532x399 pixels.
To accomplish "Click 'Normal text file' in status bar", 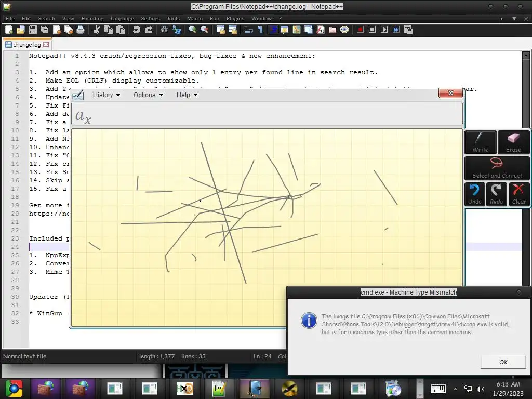I will tap(24, 356).
